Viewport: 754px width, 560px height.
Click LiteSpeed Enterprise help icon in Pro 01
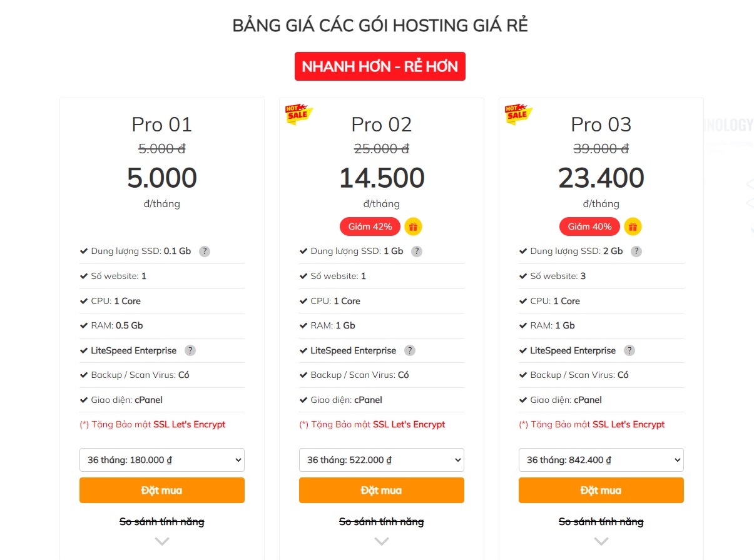(190, 350)
